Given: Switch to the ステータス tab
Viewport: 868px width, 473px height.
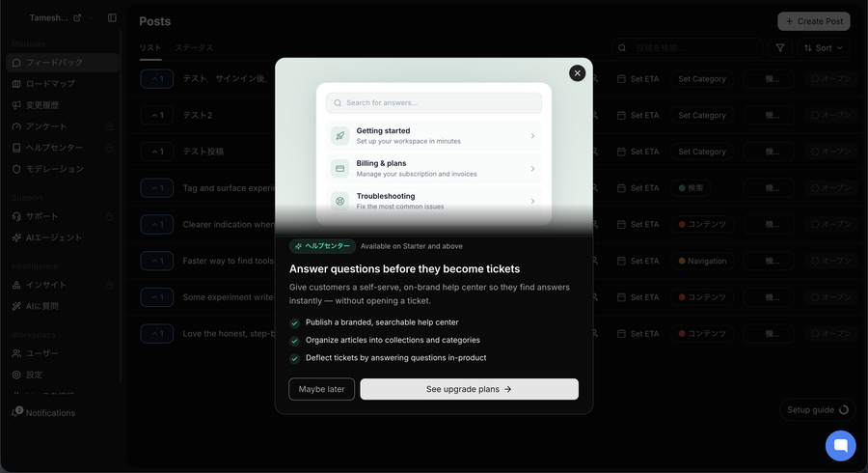Looking at the screenshot, I should click(194, 48).
